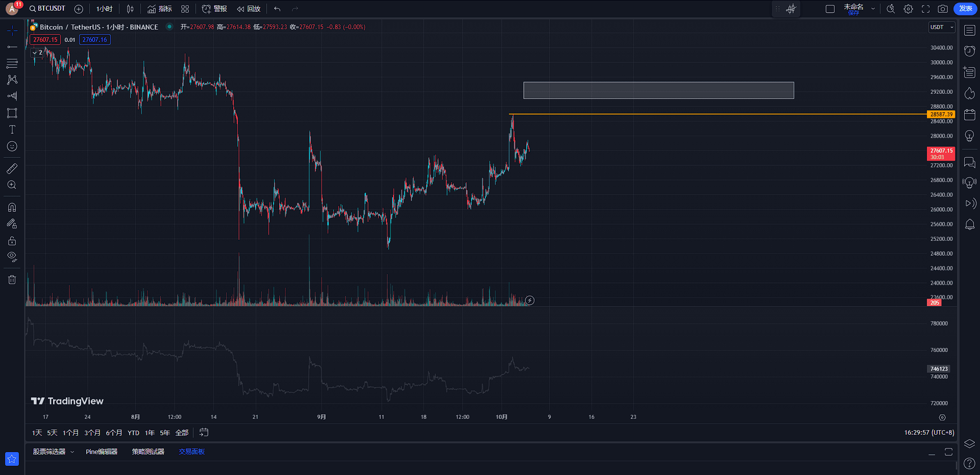The width and height of the screenshot is (980, 475).
Task: Open the economic calendar panel
Action: [x=969, y=114]
